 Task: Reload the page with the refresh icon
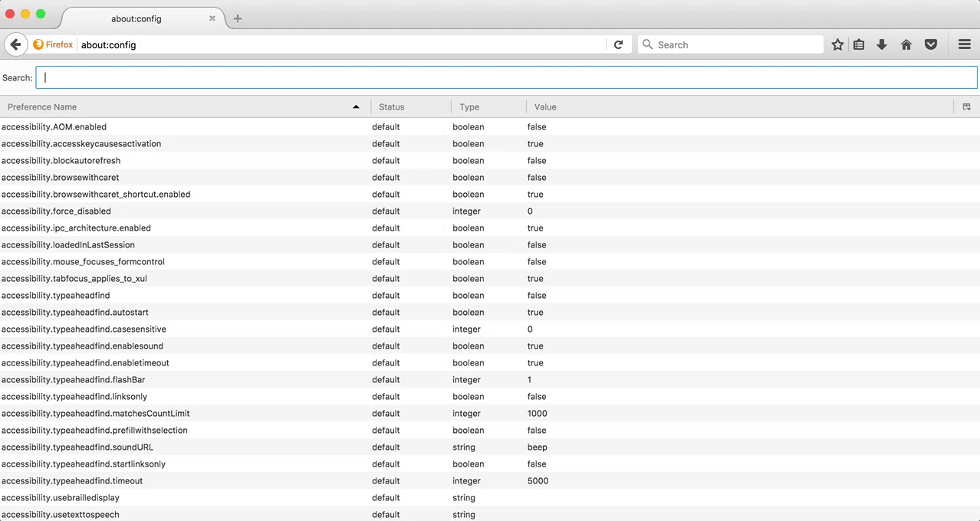pyautogui.click(x=618, y=44)
